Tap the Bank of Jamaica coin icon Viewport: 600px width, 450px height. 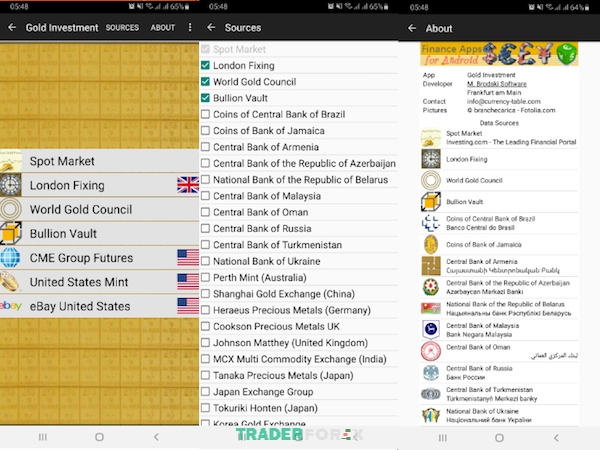click(431, 245)
